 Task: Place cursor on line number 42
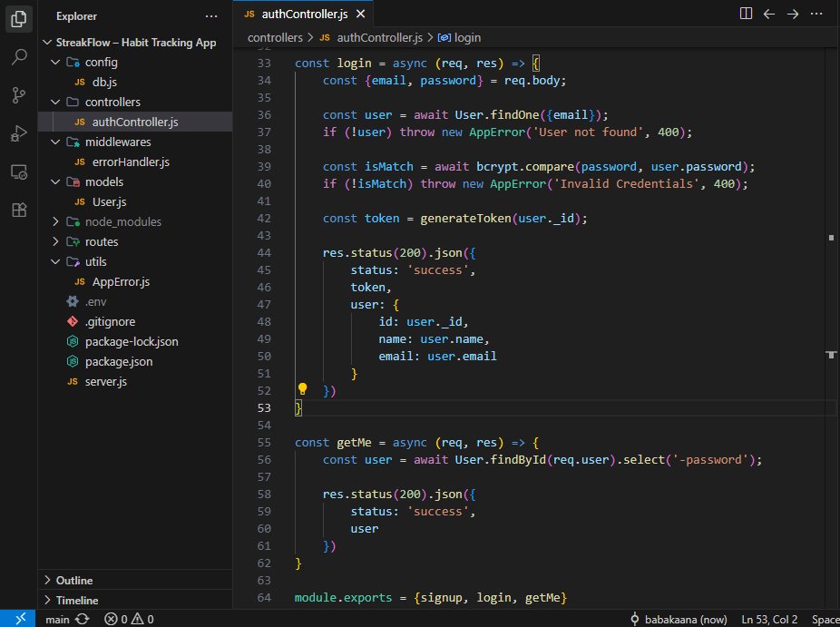pos(264,219)
